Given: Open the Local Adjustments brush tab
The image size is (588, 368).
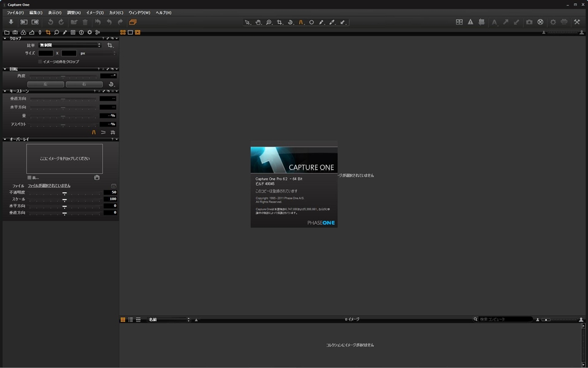Looking at the screenshot, I should pos(64,33).
